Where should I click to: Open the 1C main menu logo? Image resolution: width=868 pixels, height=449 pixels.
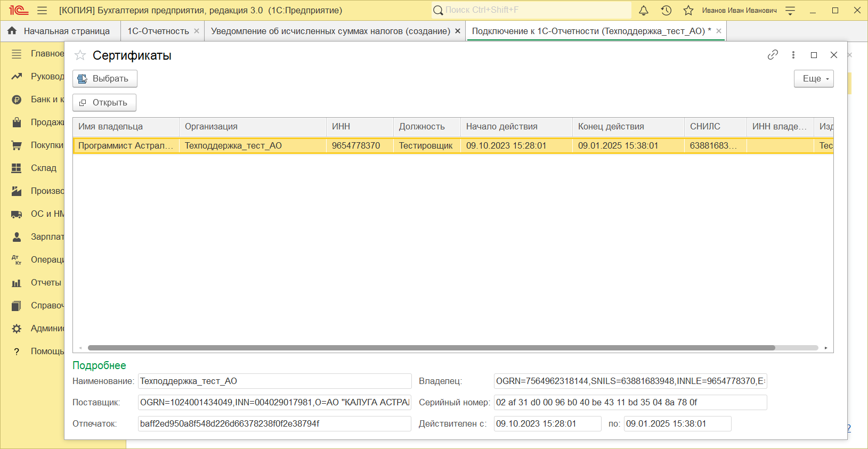click(x=19, y=10)
